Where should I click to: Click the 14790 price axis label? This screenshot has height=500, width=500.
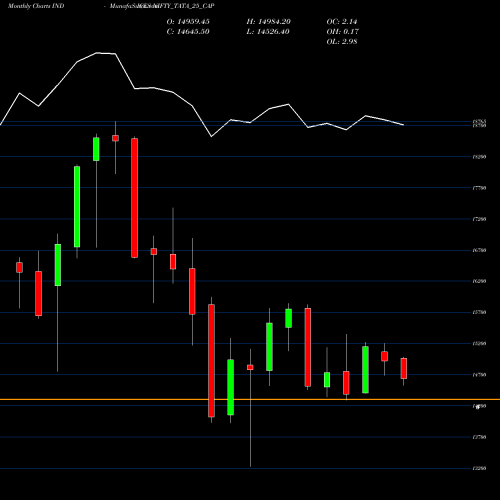tap(479, 375)
